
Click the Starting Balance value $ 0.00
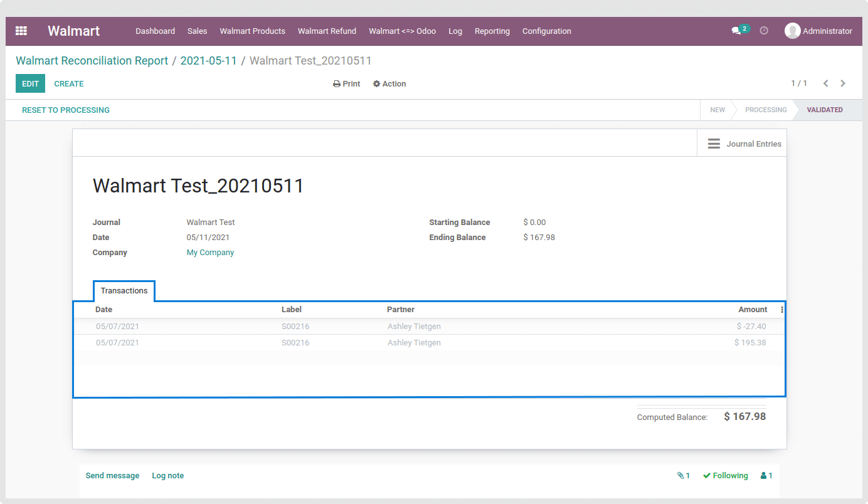[x=534, y=223]
